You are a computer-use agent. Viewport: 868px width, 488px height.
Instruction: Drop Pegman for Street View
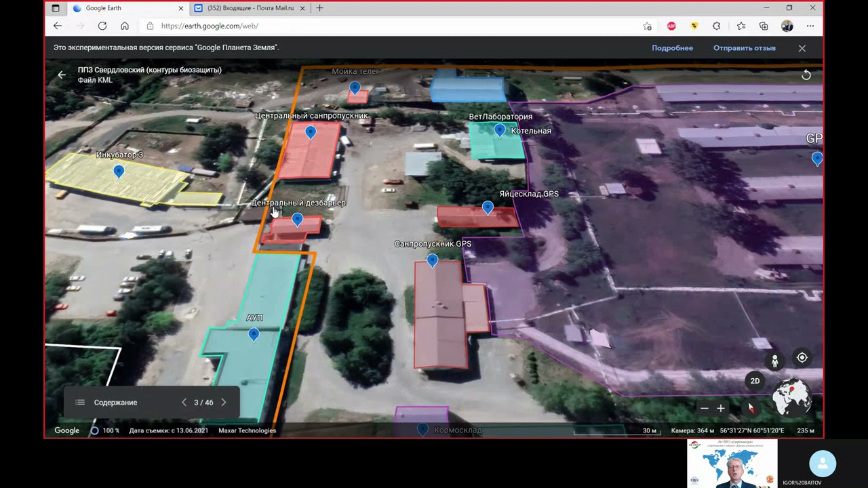[x=775, y=361]
